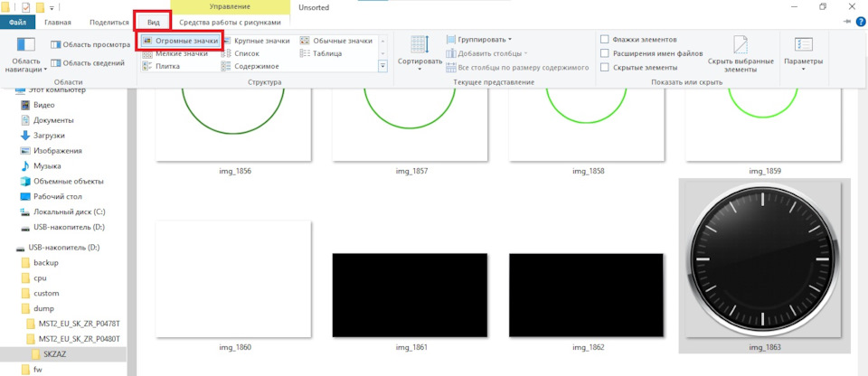
Task: Open the Сортировать dropdown
Action: click(x=420, y=53)
